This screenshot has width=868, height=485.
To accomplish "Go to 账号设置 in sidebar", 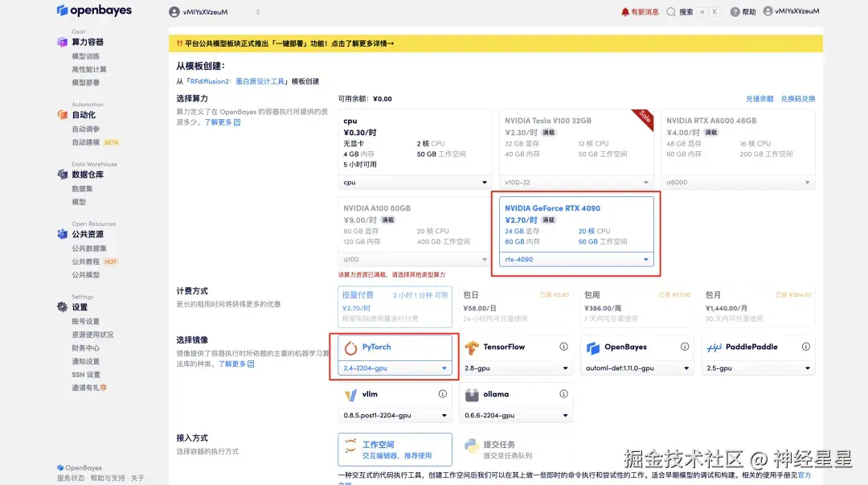I will click(x=86, y=322).
